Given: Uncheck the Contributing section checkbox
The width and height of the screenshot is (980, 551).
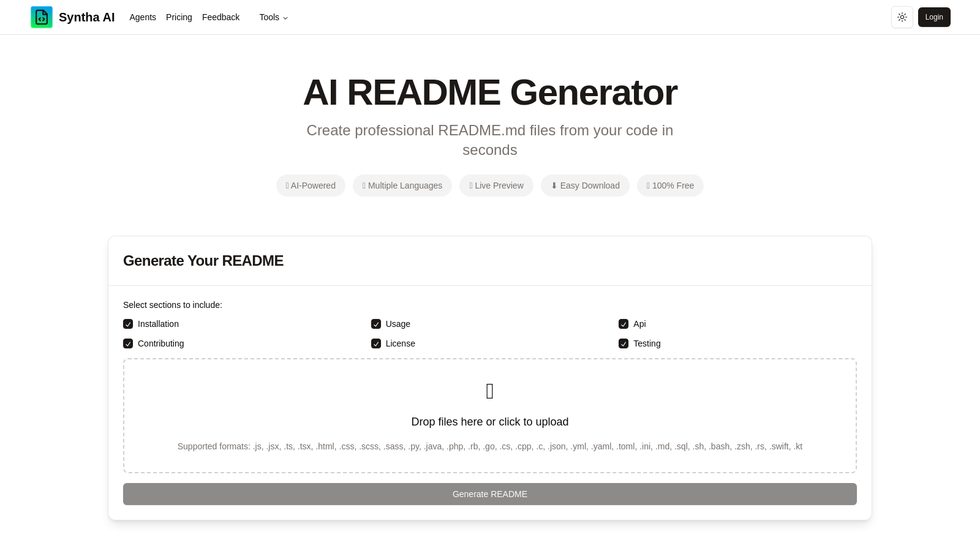Looking at the screenshot, I should pos(128,343).
